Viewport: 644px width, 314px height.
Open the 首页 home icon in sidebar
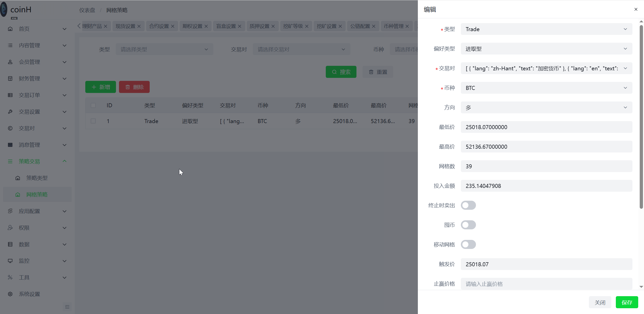coord(10,29)
